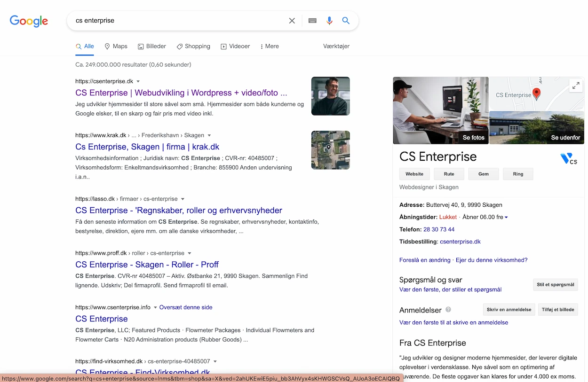Click Tilføj et billede button

(x=558, y=310)
